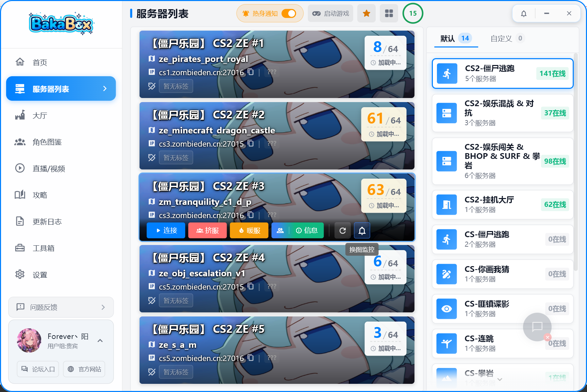Switch to grid view layout icon
Viewport: 587px width, 392px height.
tap(389, 13)
